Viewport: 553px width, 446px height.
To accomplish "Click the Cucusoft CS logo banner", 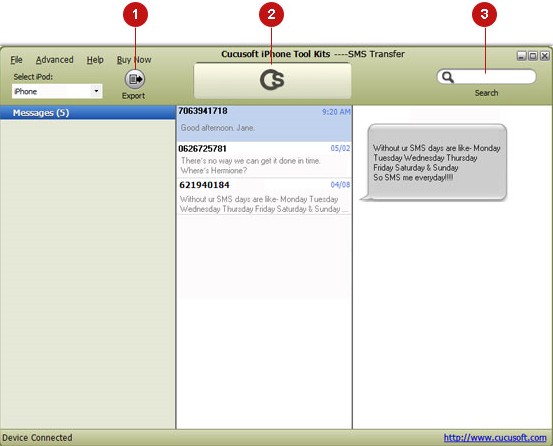I will coord(272,81).
